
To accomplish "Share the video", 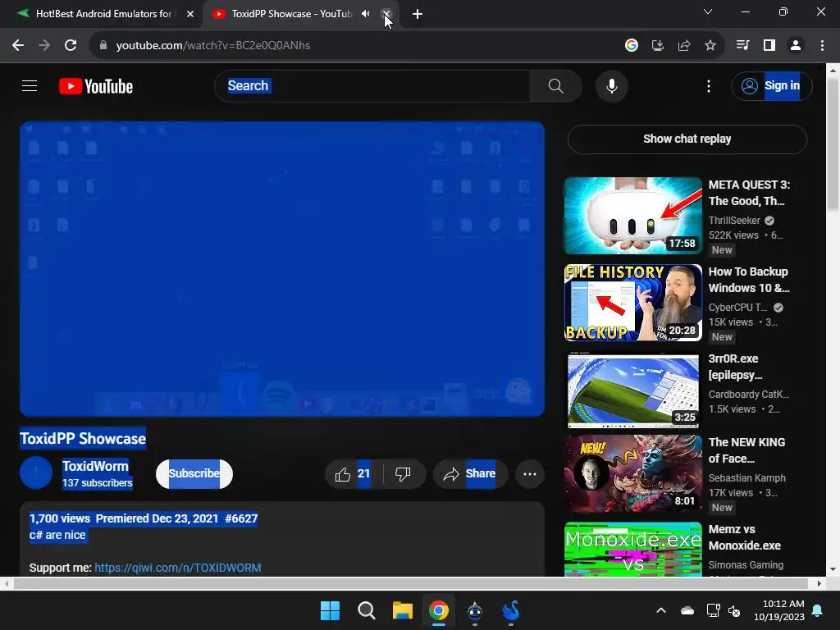I will (470, 473).
